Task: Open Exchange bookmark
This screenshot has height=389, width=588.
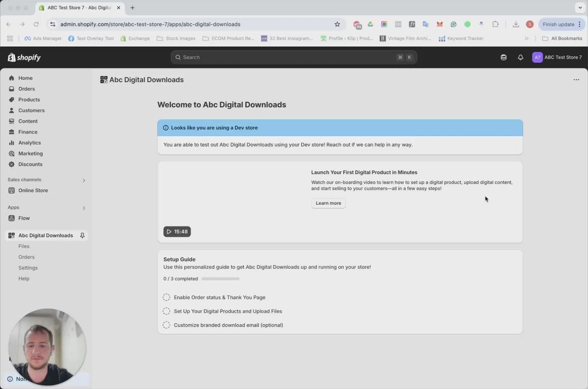Action: (x=135, y=38)
